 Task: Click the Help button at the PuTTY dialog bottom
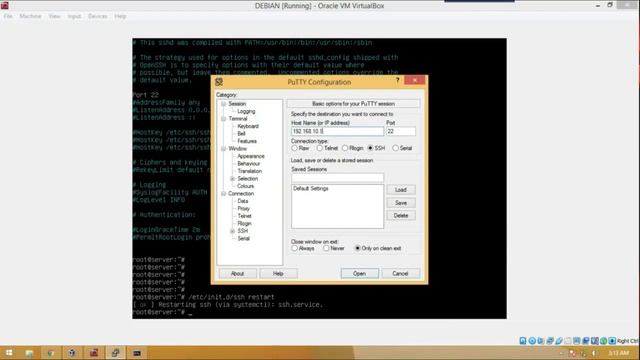[x=278, y=273]
